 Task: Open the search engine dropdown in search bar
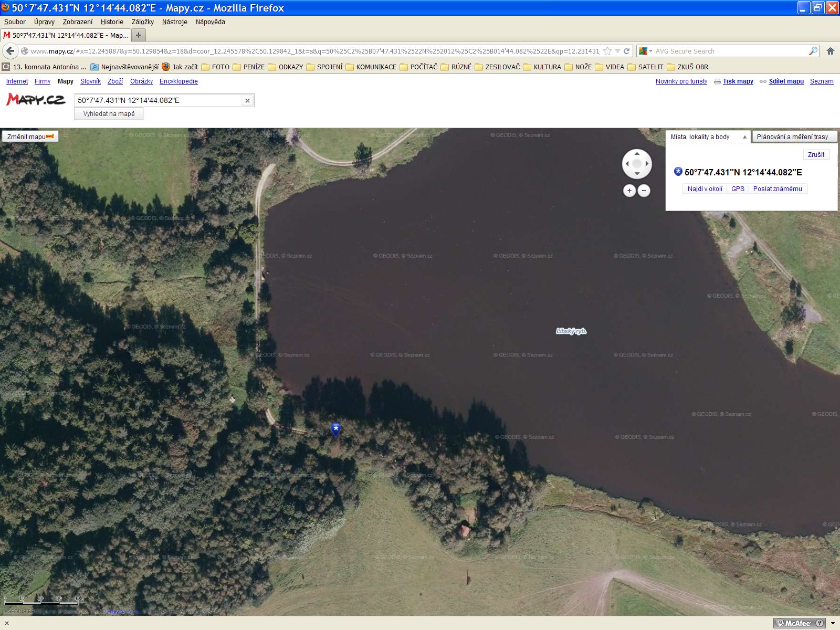click(x=645, y=51)
